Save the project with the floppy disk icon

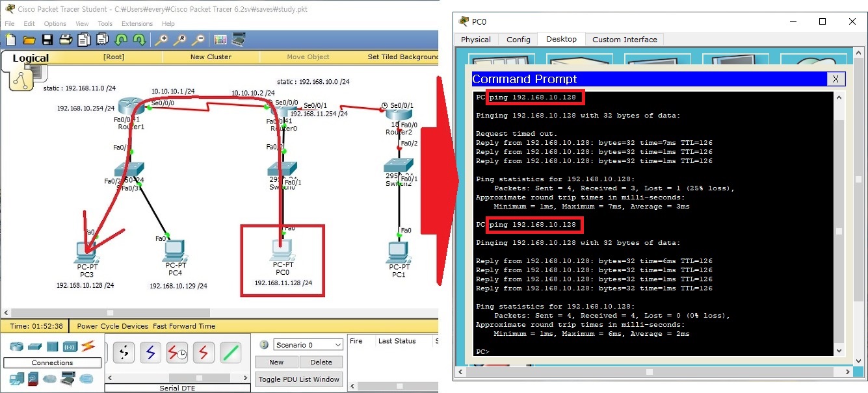tap(47, 40)
